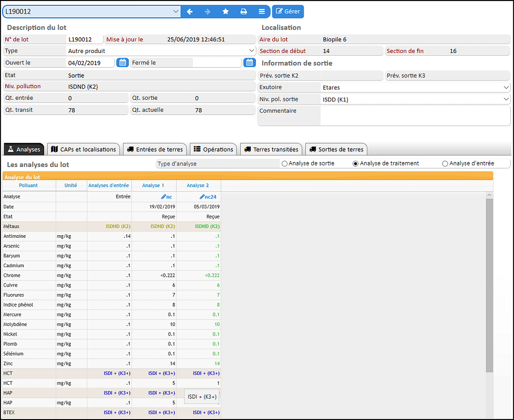The image size is (514, 420).
Task: Open the Exutoire dropdown showing Etares
Action: coord(506,87)
